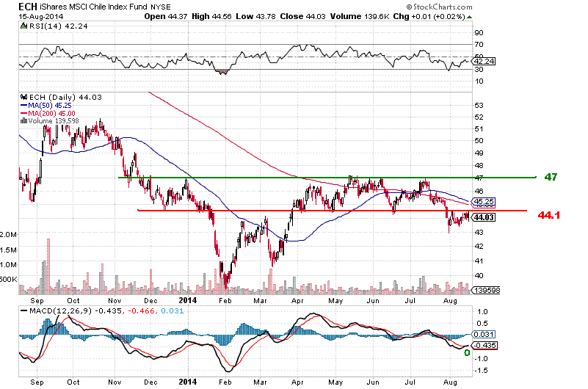Click the Volume 139,598 legend entry

[x=54, y=120]
